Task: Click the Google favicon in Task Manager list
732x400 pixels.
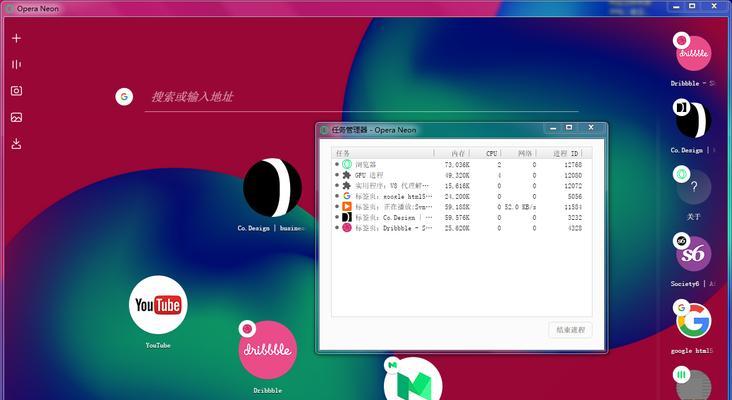Action: coord(346,196)
